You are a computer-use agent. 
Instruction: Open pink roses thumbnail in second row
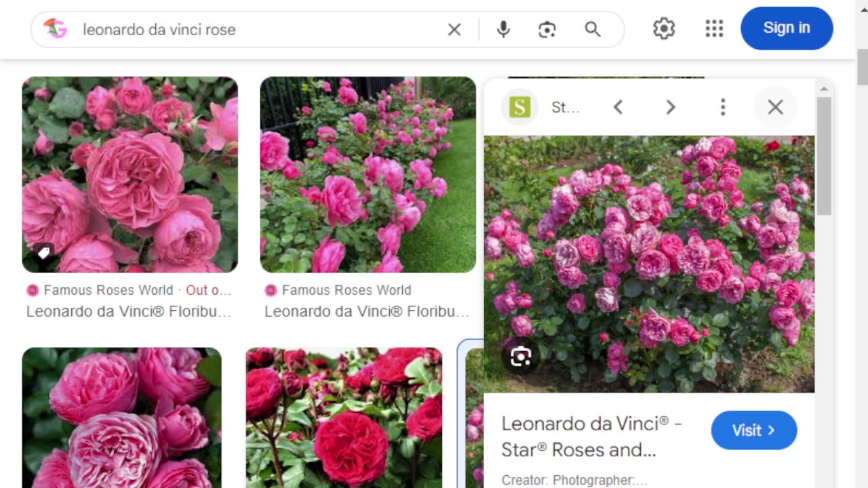pos(122,418)
